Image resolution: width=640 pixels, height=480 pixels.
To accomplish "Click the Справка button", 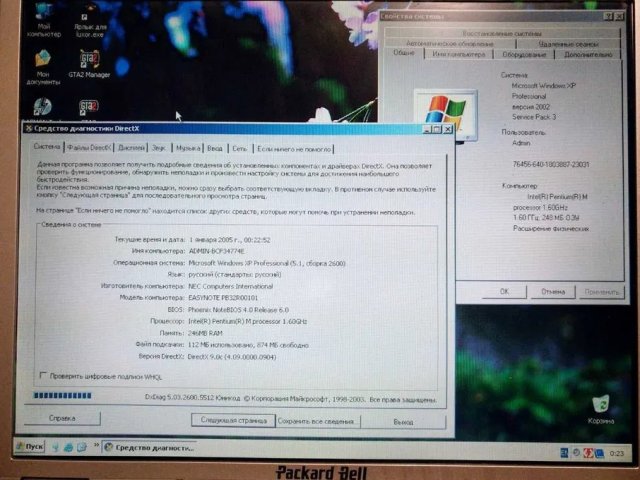I will coord(62,418).
